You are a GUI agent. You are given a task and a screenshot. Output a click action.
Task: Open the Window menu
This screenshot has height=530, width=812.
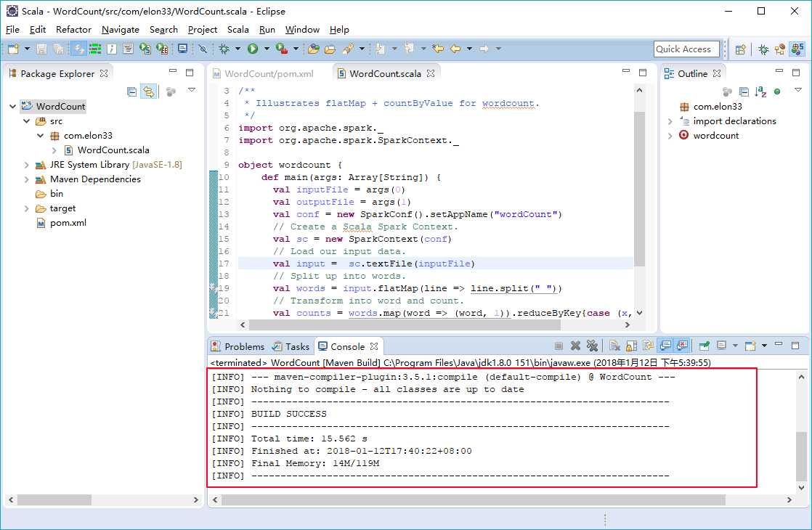point(302,30)
